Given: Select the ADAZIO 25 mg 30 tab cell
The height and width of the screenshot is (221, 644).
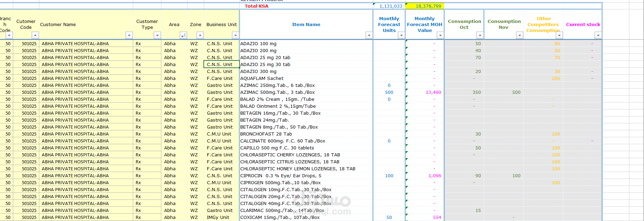Looking at the screenshot, I should [x=306, y=65].
